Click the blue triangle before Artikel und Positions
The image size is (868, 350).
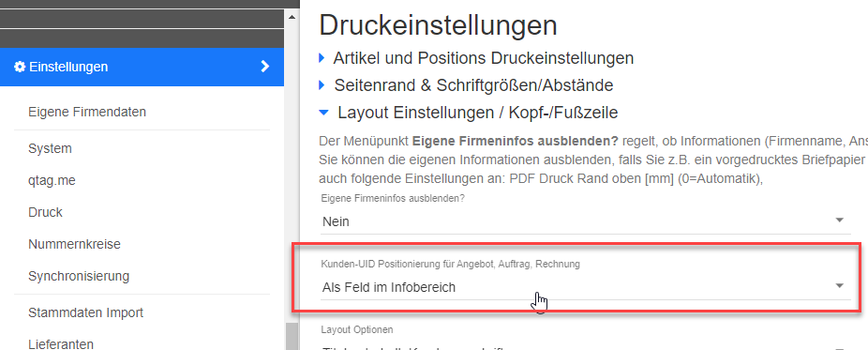coord(322,57)
